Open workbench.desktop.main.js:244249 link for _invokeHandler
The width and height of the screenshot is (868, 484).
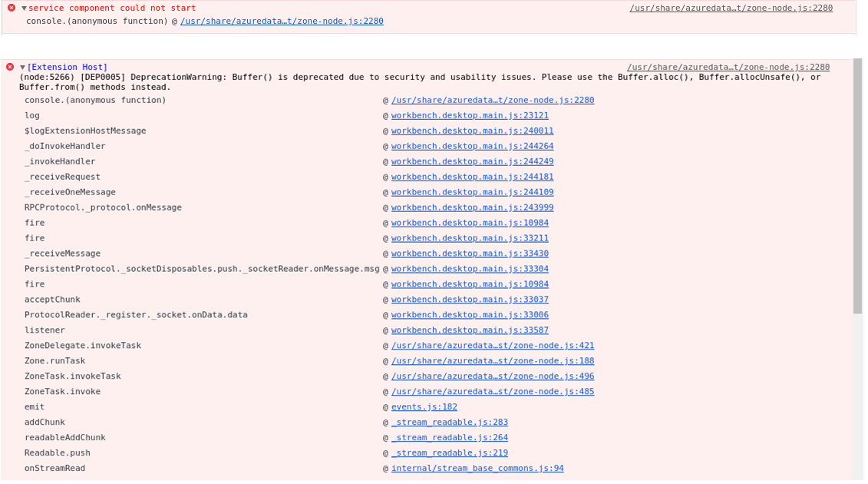[x=472, y=161]
